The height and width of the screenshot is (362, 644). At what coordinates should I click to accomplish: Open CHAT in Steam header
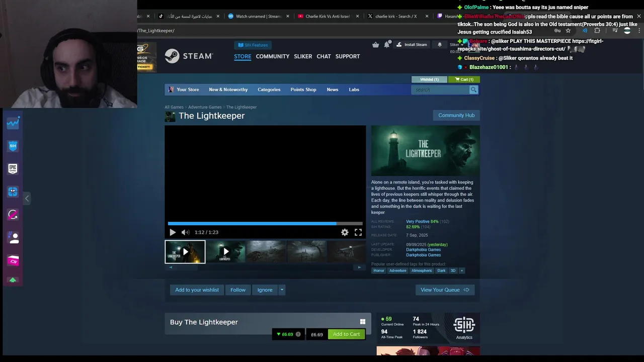coord(324,56)
